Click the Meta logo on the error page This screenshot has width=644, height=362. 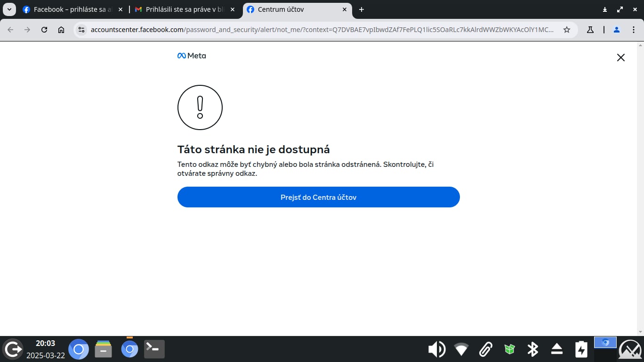click(191, 55)
